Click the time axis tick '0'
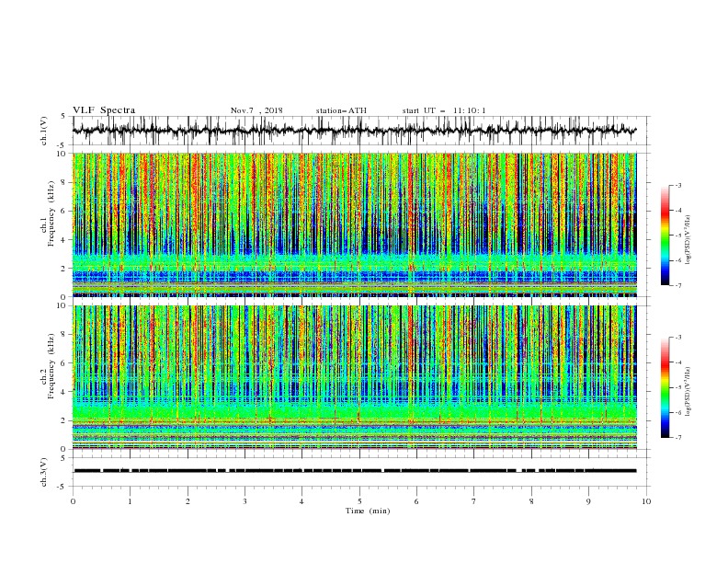728x563 pixels. click(x=73, y=501)
